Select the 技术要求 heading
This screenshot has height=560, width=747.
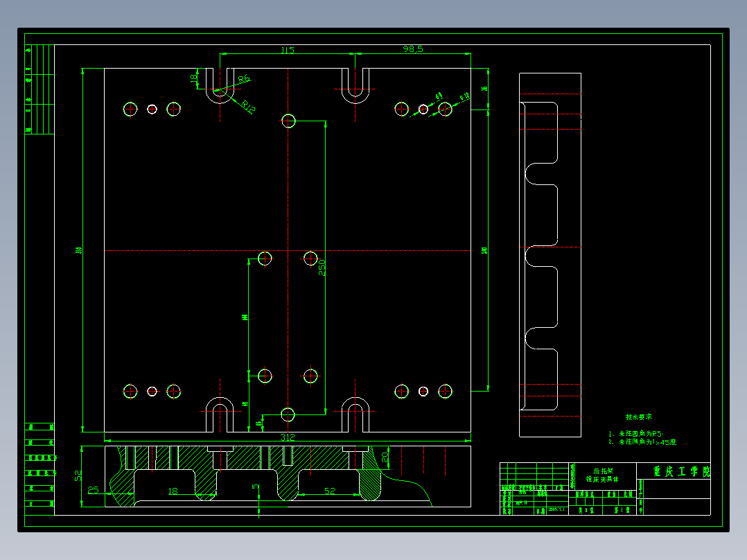click(638, 417)
